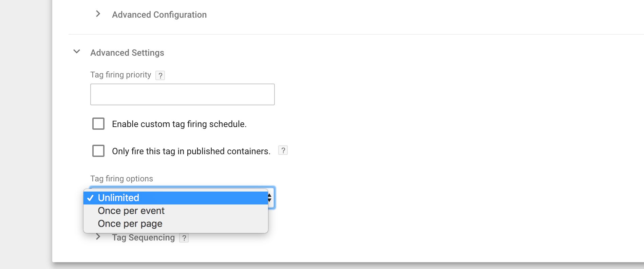This screenshot has height=269, width=644.
Task: Click the Enable custom tag firing schedule label
Action: tap(179, 124)
